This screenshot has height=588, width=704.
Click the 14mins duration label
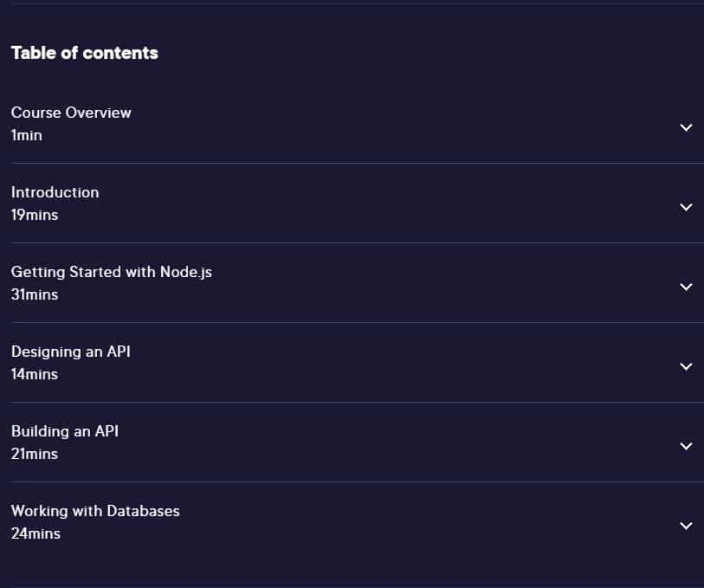click(35, 374)
